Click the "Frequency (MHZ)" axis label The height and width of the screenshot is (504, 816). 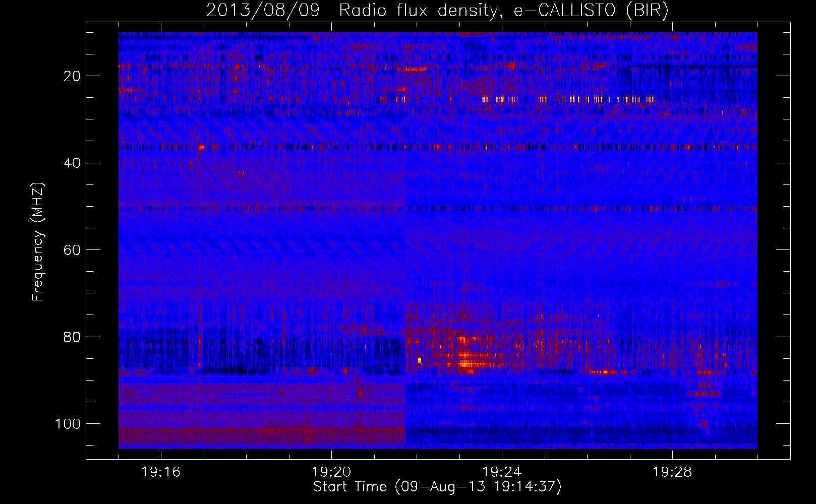[38, 241]
